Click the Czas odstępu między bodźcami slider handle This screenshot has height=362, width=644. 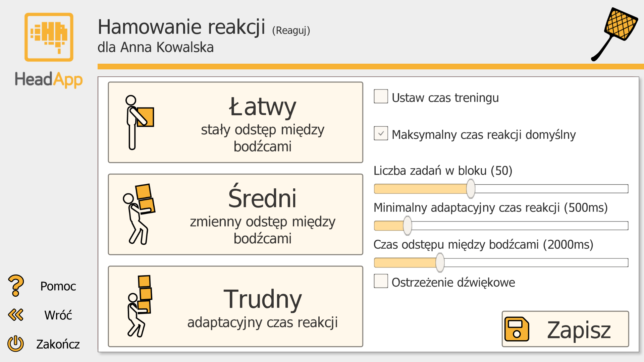point(439,263)
